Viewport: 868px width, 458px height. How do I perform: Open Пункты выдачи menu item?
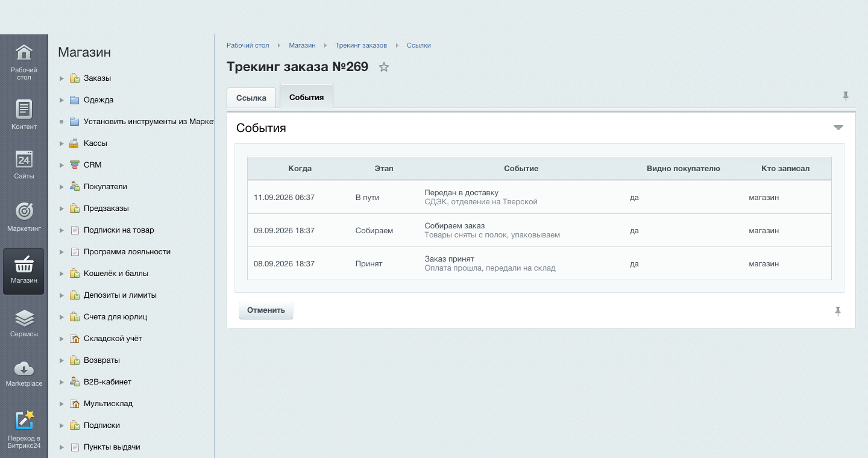tap(112, 447)
